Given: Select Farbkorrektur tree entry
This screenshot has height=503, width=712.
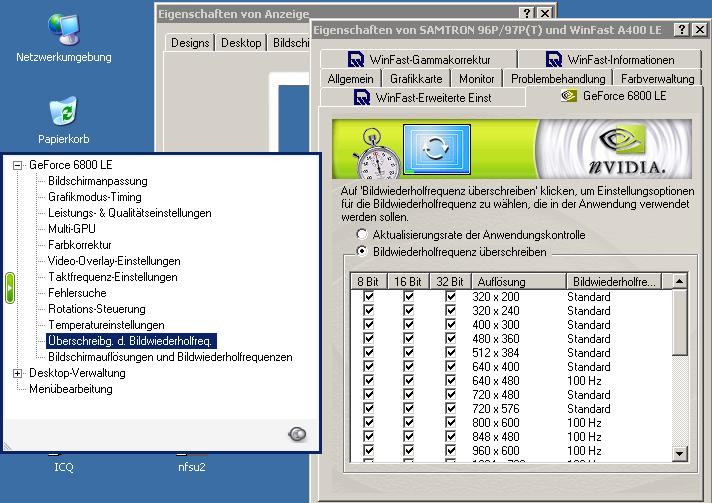Looking at the screenshot, I should [79, 245].
